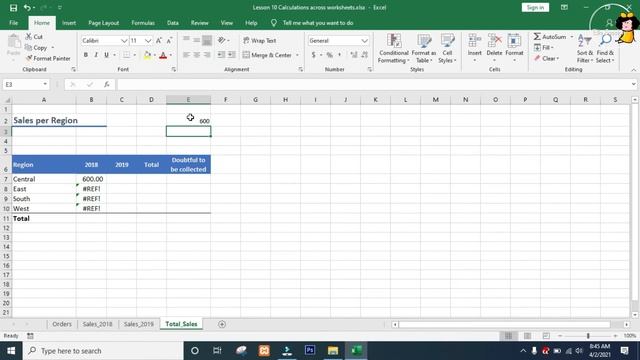This screenshot has width=640, height=360.
Task: Switch to Page Layout view in status bar
Action: [x=527, y=336]
